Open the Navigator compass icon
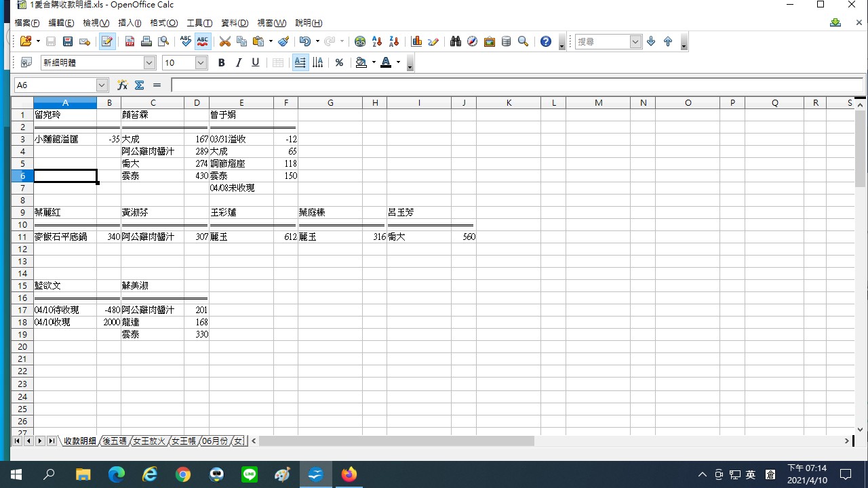The image size is (868, 488). [472, 42]
